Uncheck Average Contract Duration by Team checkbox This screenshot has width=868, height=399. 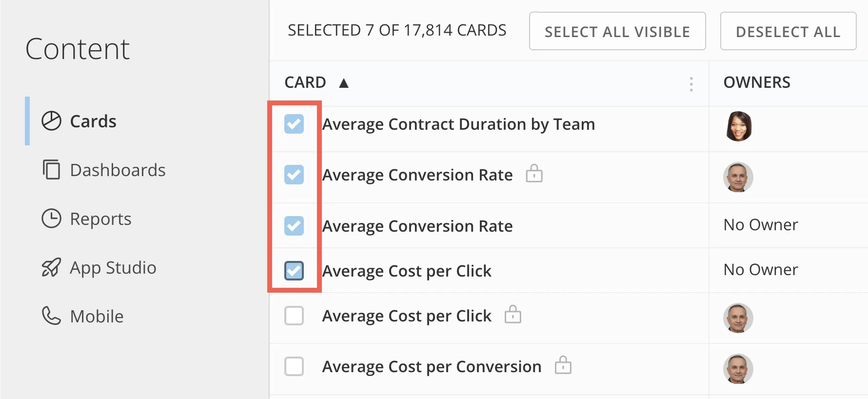pyautogui.click(x=294, y=124)
